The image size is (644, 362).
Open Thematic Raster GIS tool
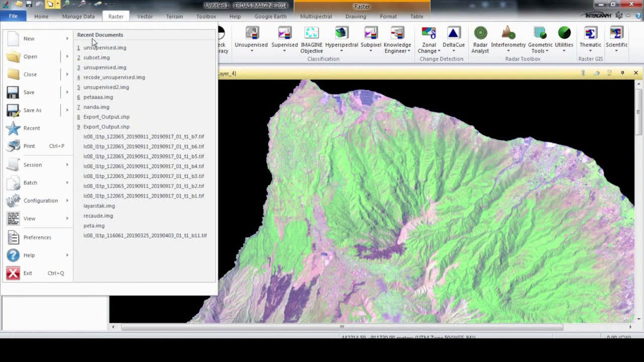pyautogui.click(x=590, y=39)
